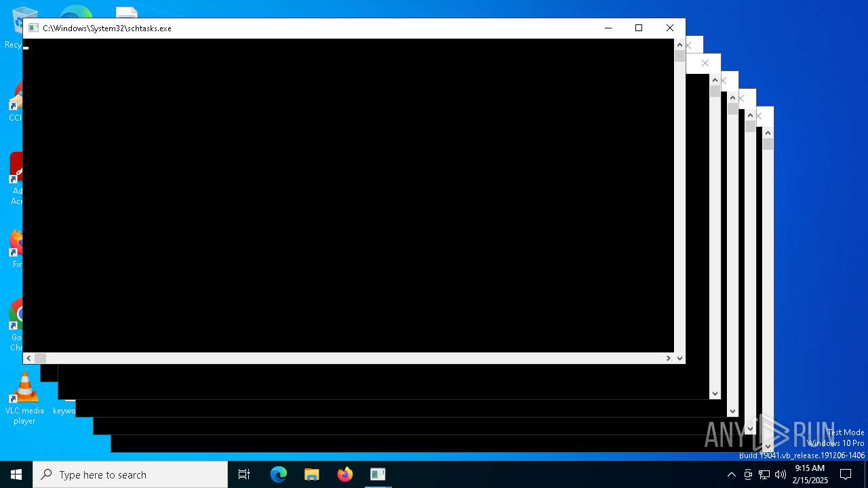Click the front console vertical scroll up arrow

tap(679, 45)
